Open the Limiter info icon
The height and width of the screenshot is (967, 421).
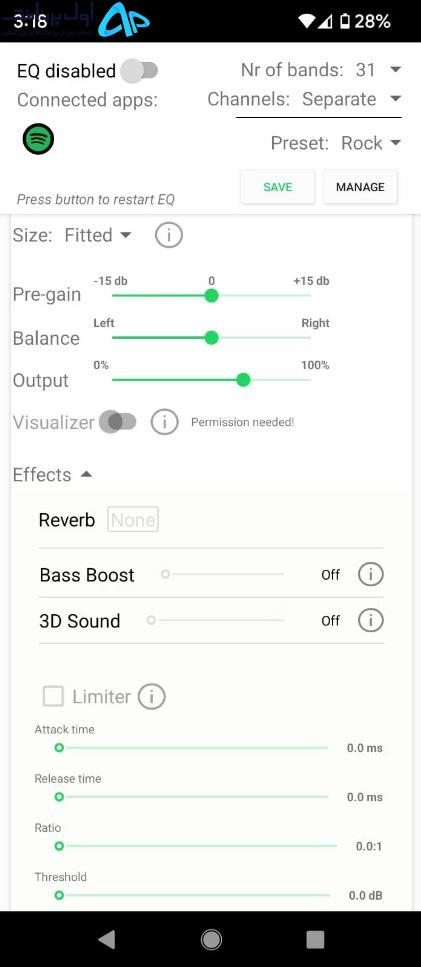pyautogui.click(x=152, y=696)
